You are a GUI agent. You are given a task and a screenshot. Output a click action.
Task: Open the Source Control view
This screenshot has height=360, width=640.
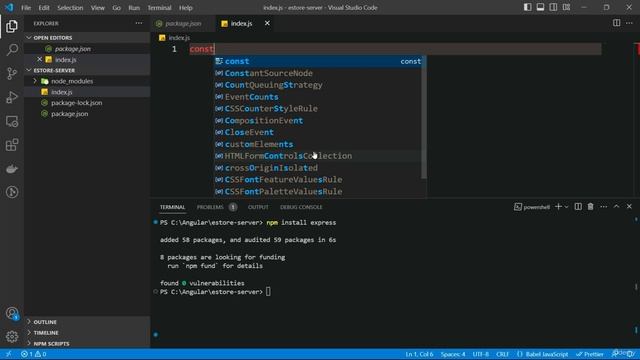click(12, 73)
